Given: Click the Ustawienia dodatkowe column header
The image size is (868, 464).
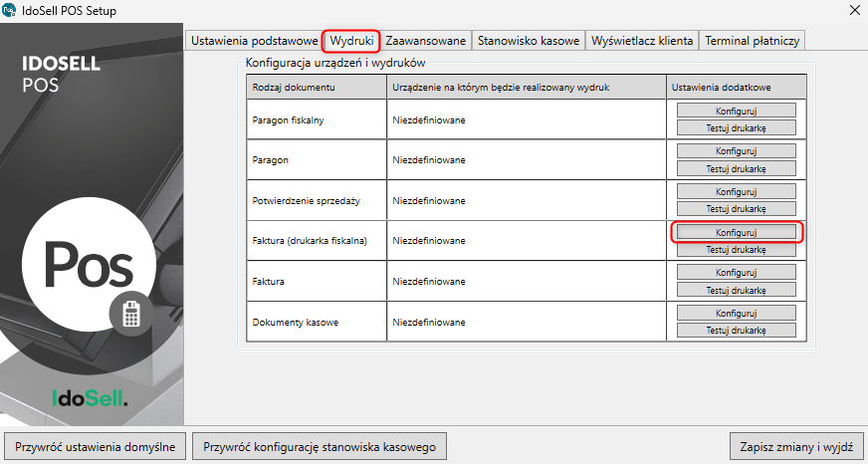Looking at the screenshot, I should pos(737,88).
